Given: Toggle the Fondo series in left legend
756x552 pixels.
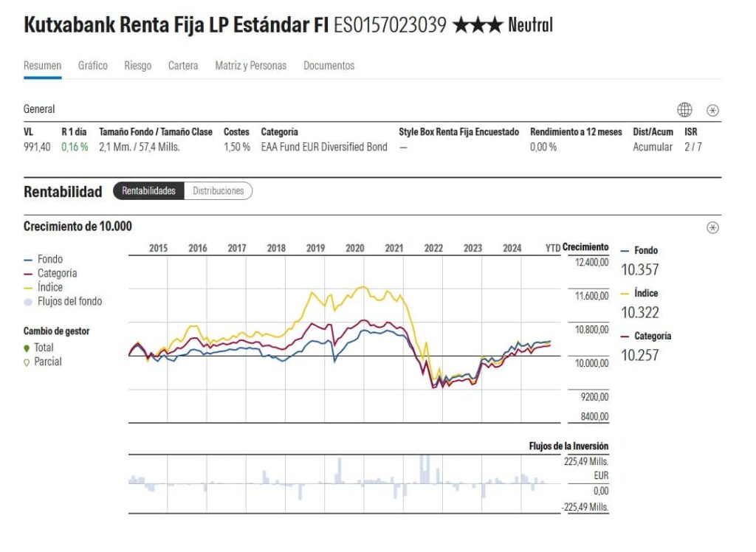Looking at the screenshot, I should coord(44,259).
